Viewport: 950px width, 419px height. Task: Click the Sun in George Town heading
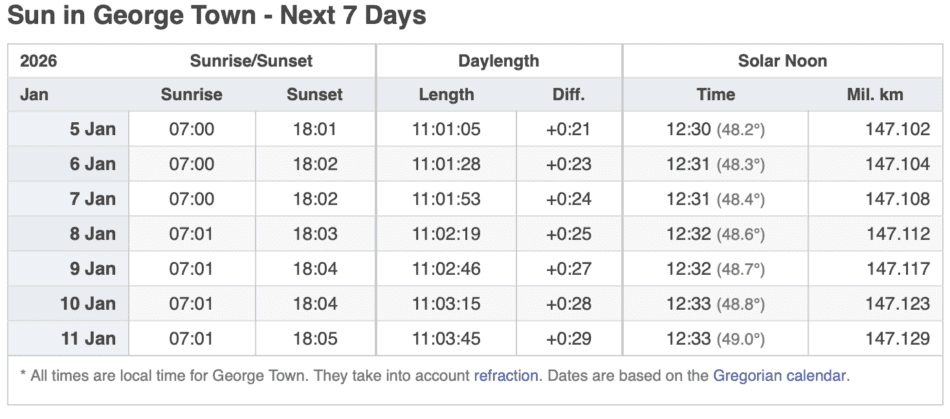pos(217,16)
